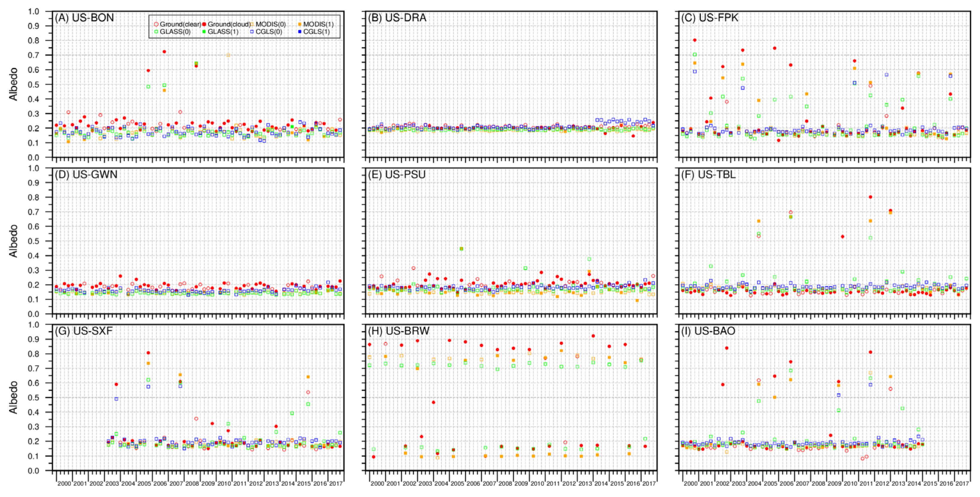Select the (B) US-DRA panel title
The height and width of the screenshot is (497, 980).
[397, 18]
